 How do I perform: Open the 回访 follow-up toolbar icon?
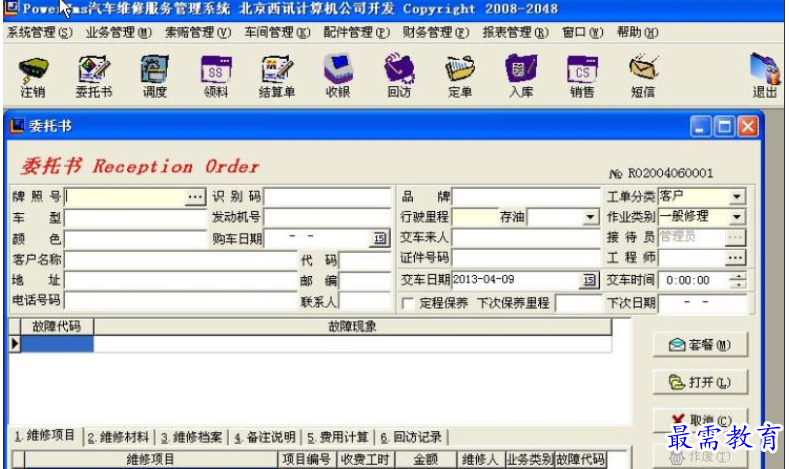tap(399, 77)
